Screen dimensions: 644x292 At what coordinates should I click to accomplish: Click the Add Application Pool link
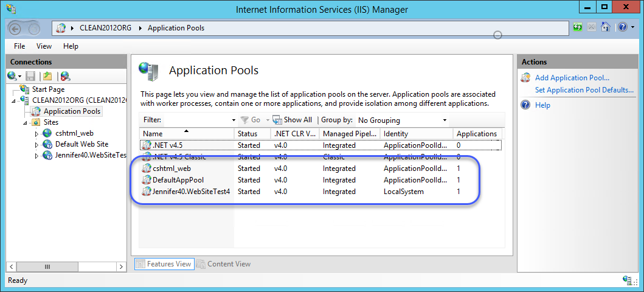572,78
